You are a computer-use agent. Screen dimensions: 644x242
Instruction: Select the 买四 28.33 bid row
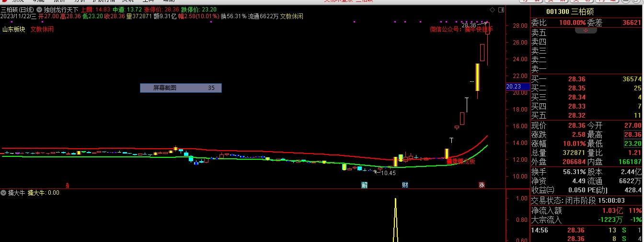pos(586,106)
